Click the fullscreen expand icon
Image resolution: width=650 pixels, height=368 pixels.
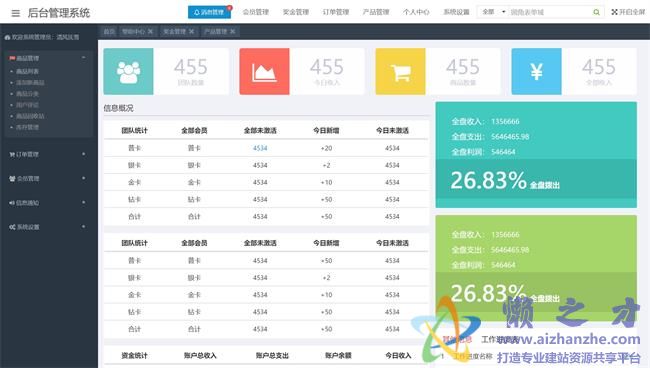614,12
